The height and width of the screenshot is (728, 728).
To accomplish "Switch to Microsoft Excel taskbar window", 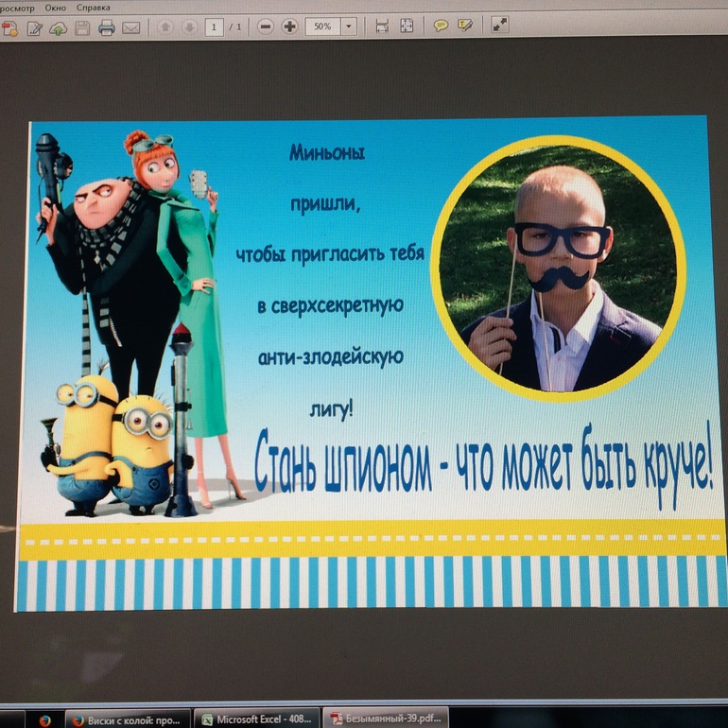I will pos(257,719).
